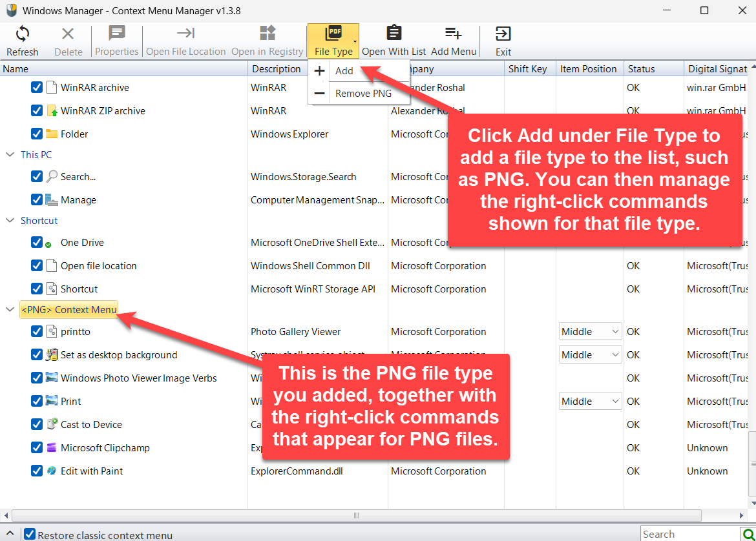Toggle the One Drive checkbox
This screenshot has height=541, width=756.
(x=37, y=242)
